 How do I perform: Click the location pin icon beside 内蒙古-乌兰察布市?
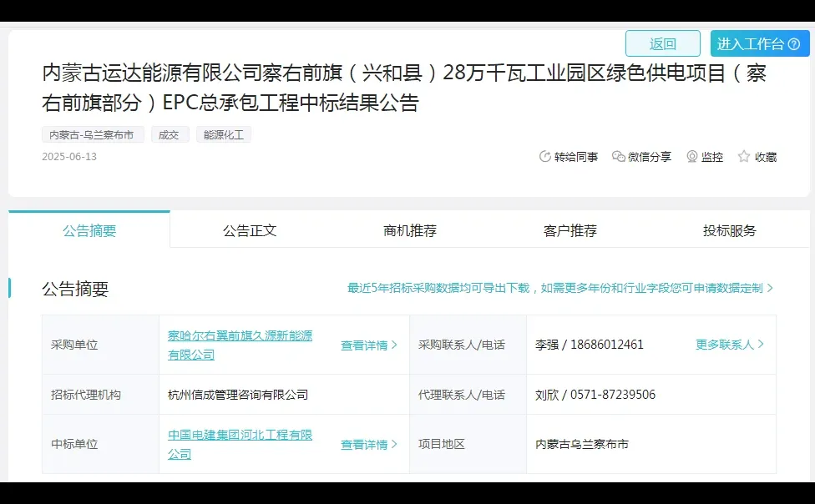coord(48,134)
